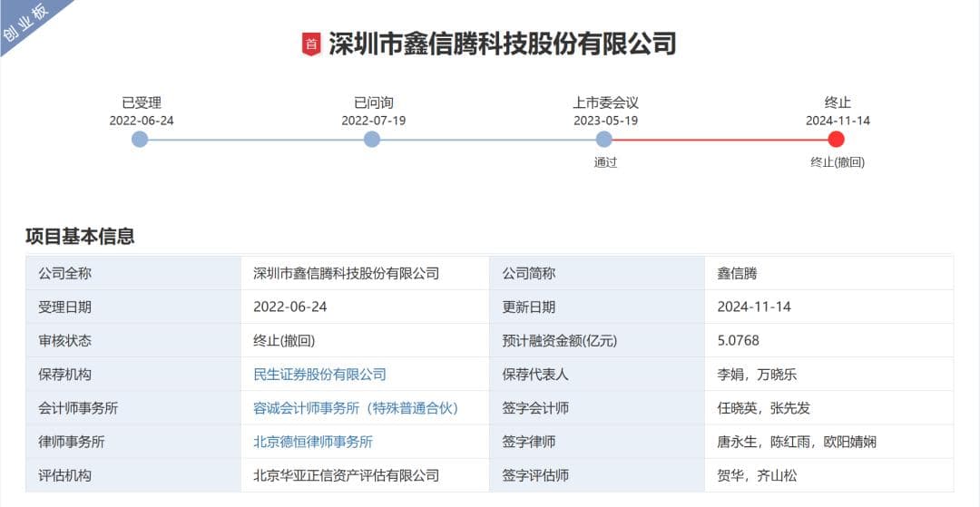Click the 签字律师 names cell
The width and height of the screenshot is (980, 507).
pos(796,442)
